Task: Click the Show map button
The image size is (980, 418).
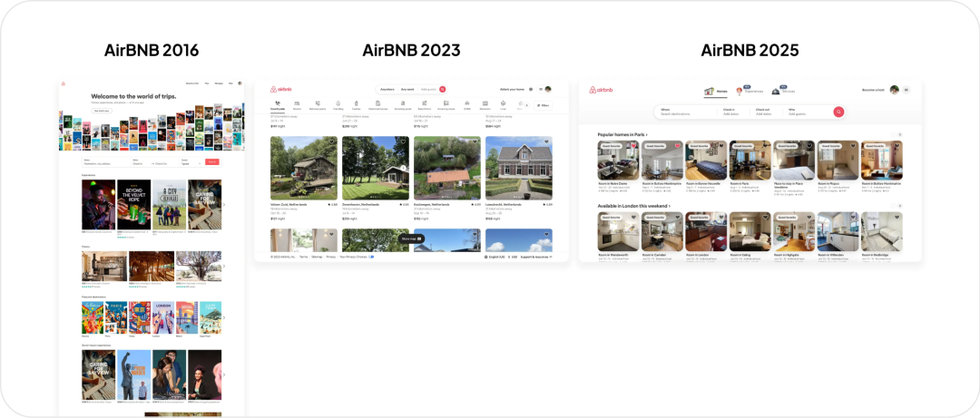Action: coord(412,238)
